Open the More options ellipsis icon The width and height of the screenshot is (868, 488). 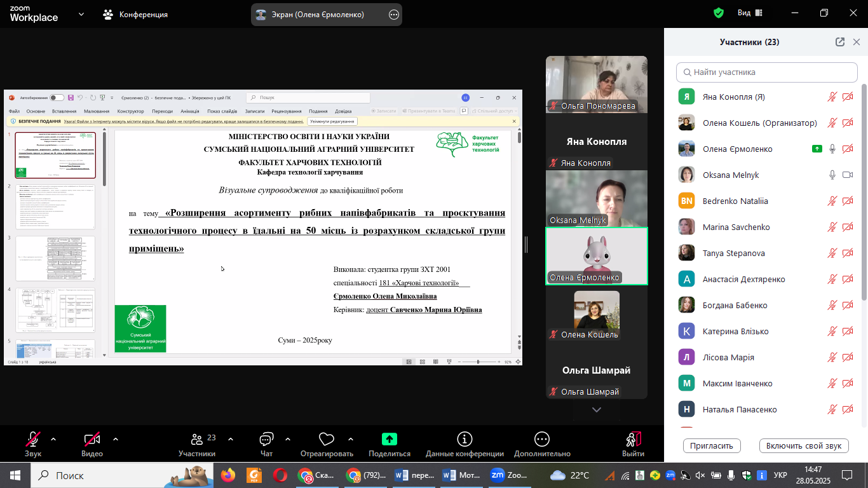coord(541,439)
